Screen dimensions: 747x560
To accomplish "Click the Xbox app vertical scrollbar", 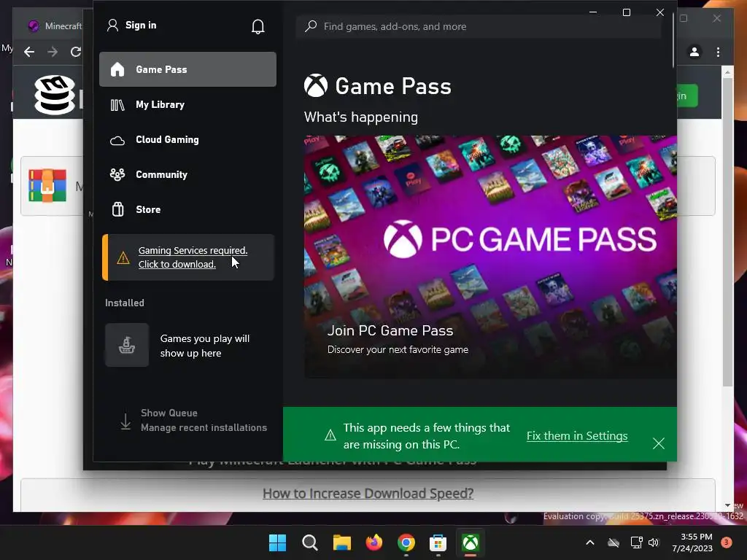I will coord(673,40).
